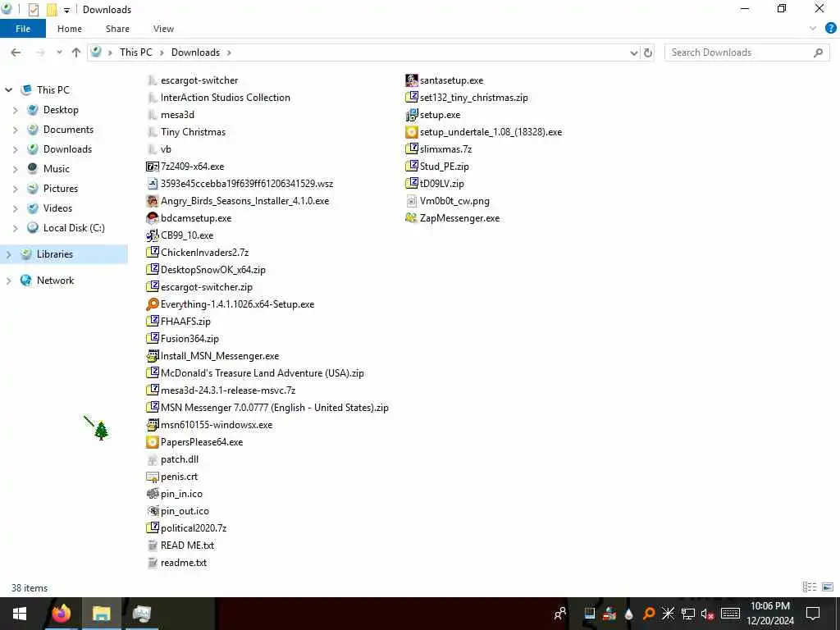
Task: Click the muted volume tray icon
Action: click(707, 614)
